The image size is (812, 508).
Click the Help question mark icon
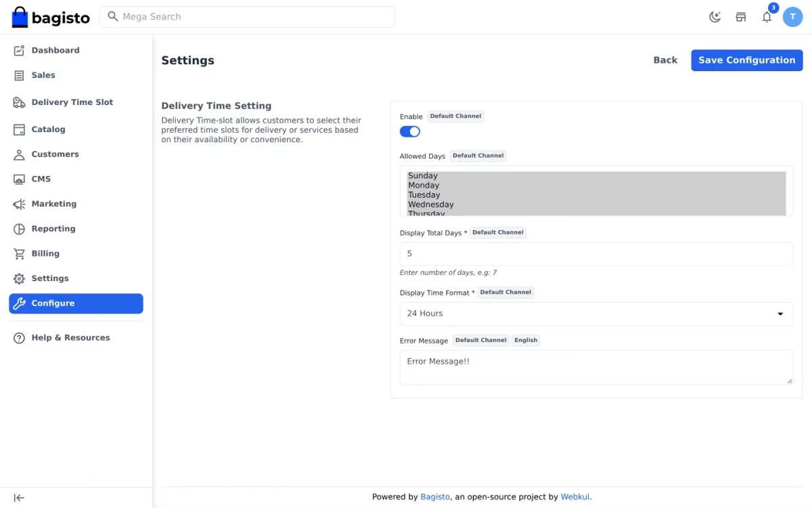coord(19,337)
